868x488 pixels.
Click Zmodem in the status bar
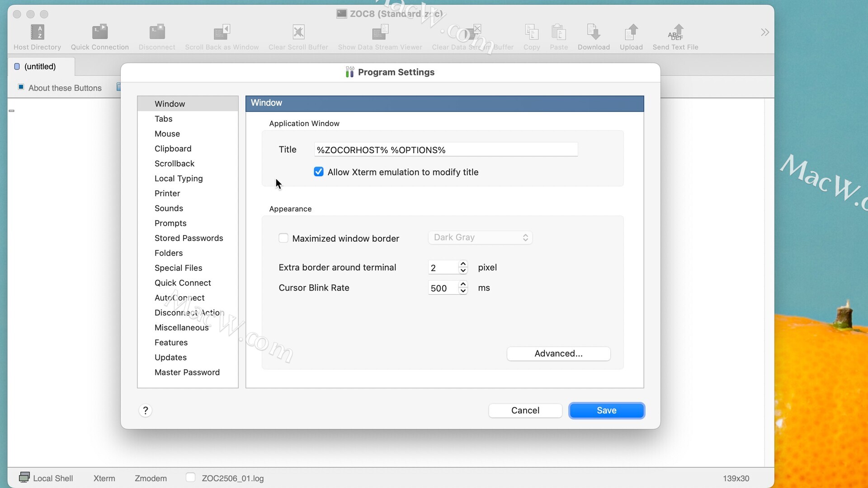[151, 478]
